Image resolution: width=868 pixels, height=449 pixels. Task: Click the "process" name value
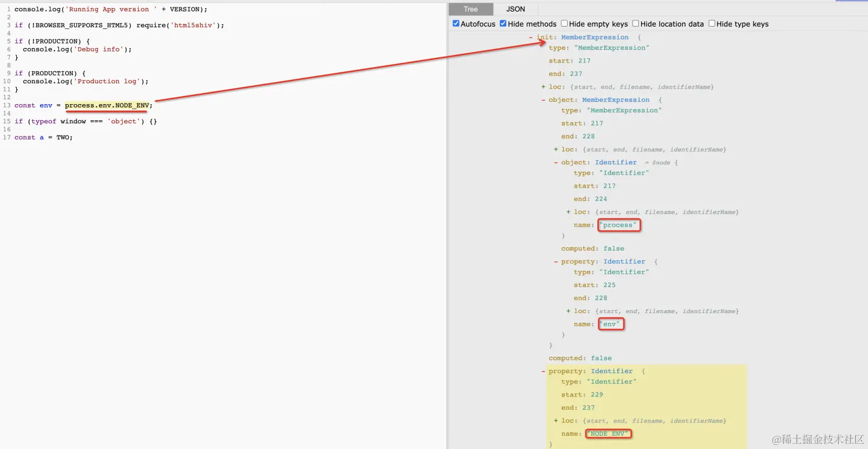click(619, 225)
